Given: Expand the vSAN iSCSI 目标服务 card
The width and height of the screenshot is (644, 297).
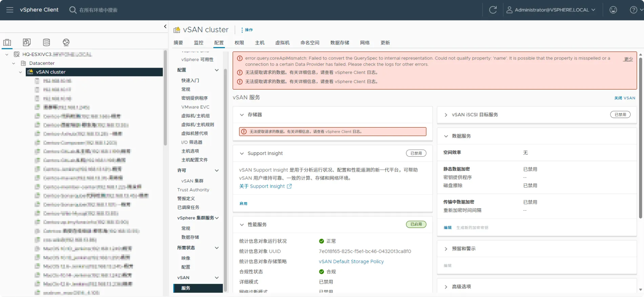Looking at the screenshot, I should 446,115.
